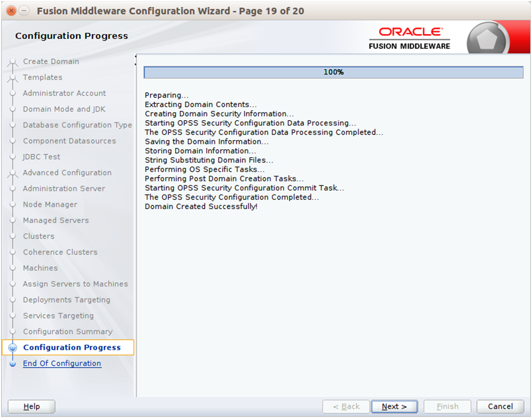Select the Services Targeting step
The height and width of the screenshot is (418, 532).
[x=58, y=315]
